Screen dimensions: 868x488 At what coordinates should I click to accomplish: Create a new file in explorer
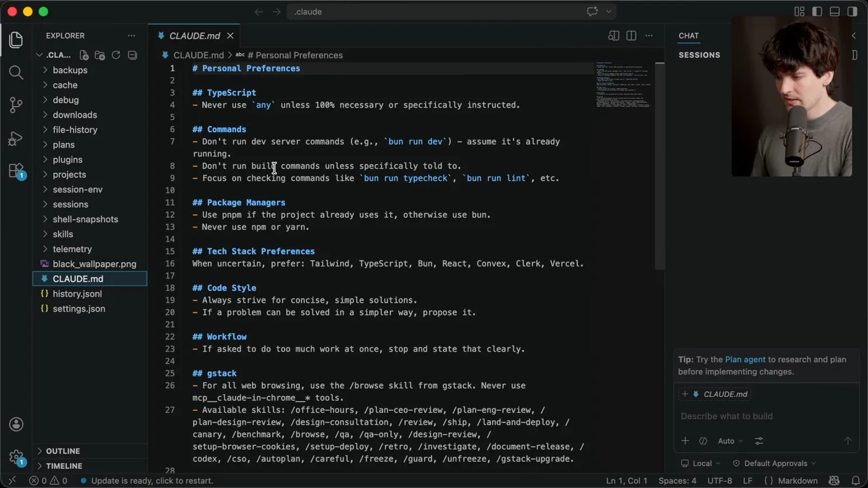84,55
